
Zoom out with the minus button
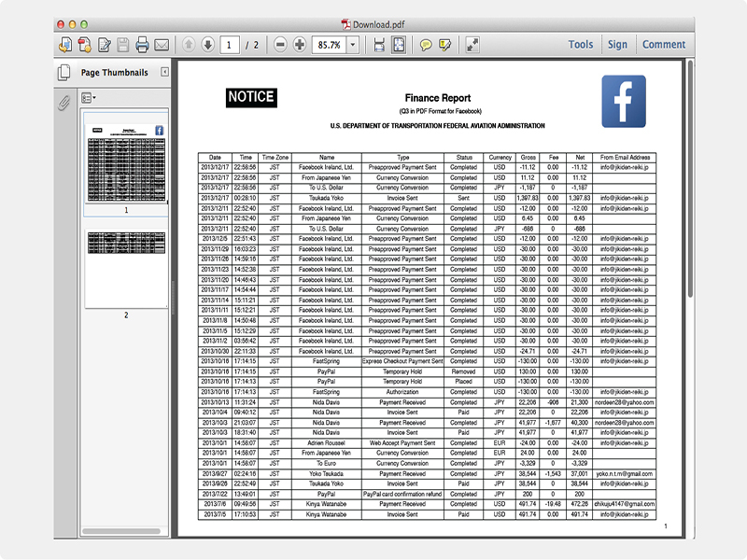point(280,45)
